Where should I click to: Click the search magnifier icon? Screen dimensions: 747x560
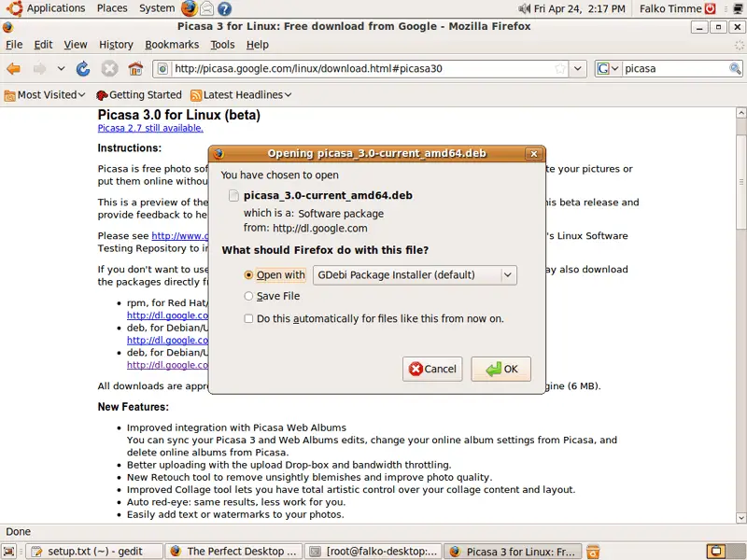pos(735,69)
